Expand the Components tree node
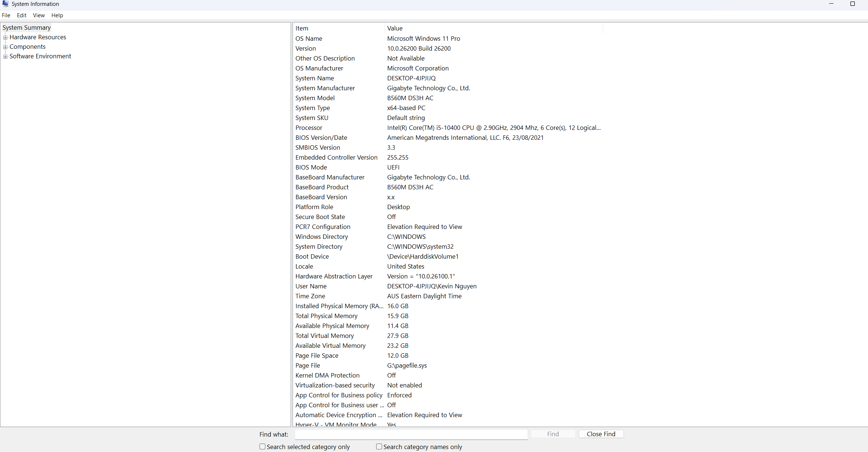The height and width of the screenshot is (452, 868). point(5,47)
